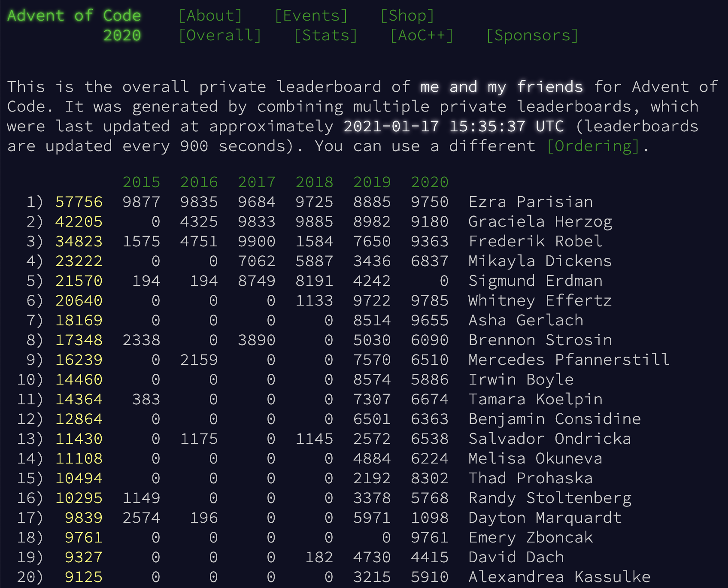Click total score 10494
This screenshot has height=588, width=728.
pos(79,479)
